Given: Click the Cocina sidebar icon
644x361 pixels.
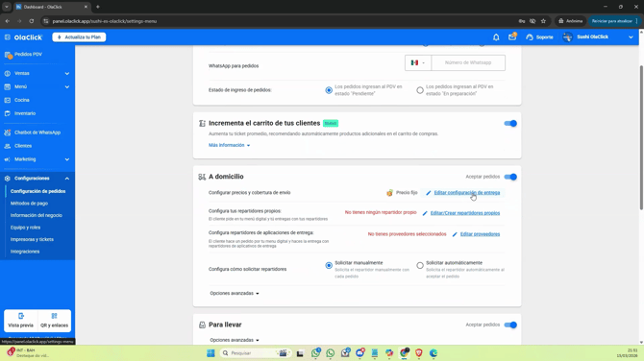Looking at the screenshot, I should coord(8,100).
